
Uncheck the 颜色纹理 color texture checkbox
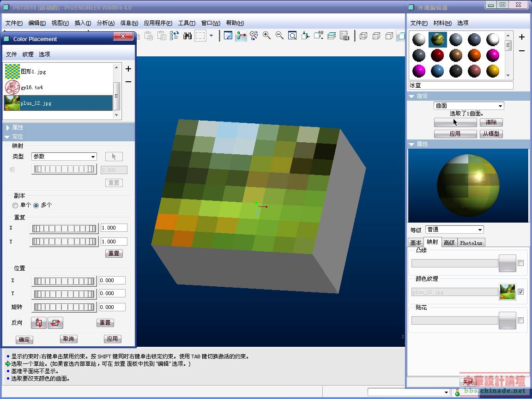[x=521, y=292]
